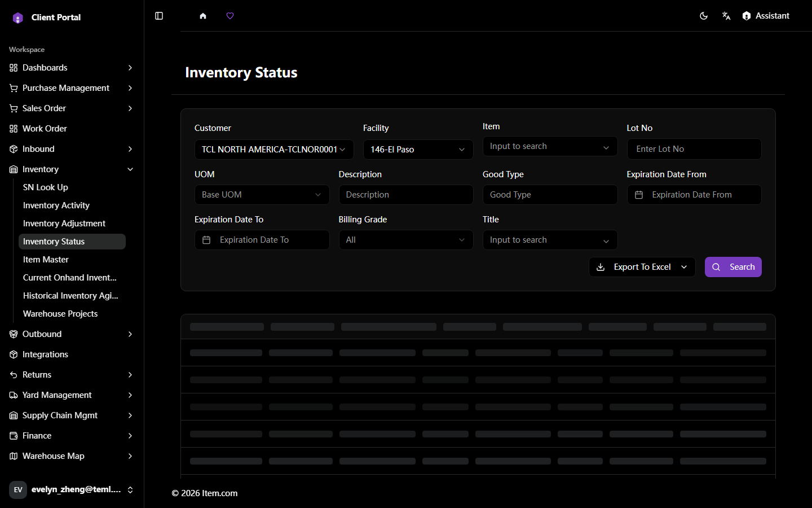This screenshot has height=508, width=812.
Task: Open Inventory Adjustment page
Action: 72,224
